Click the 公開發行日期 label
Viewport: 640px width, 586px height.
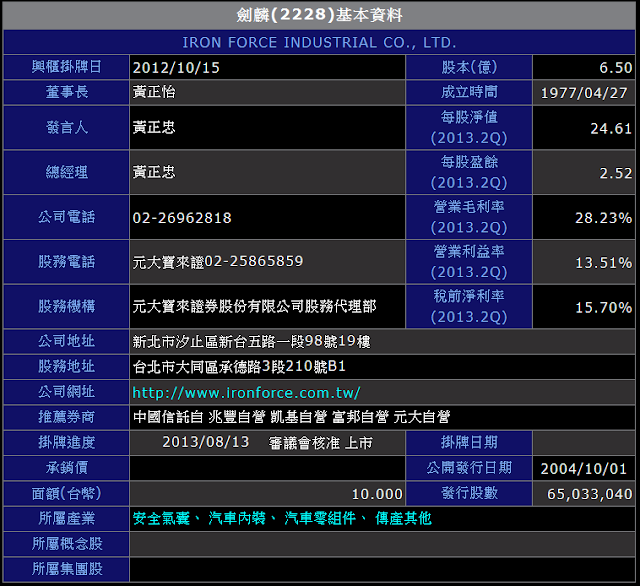point(469,468)
